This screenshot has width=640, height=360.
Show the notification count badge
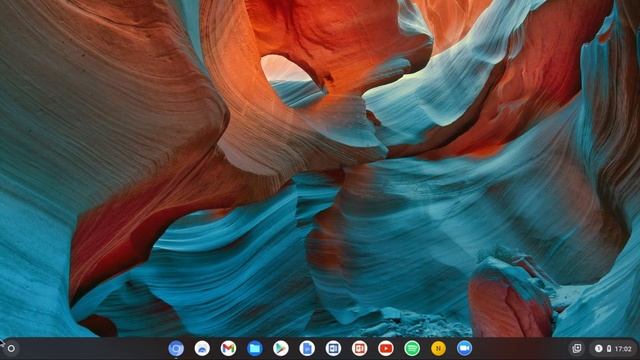point(598,349)
